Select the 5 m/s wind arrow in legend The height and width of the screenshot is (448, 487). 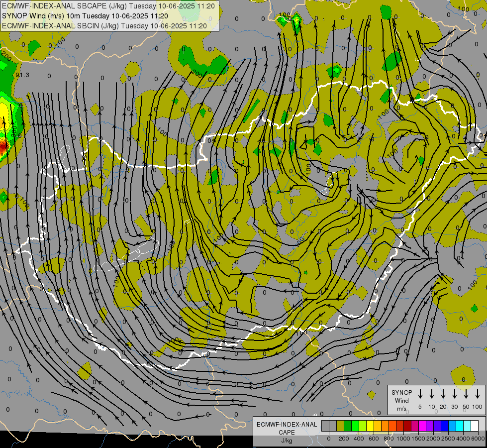click(420, 393)
